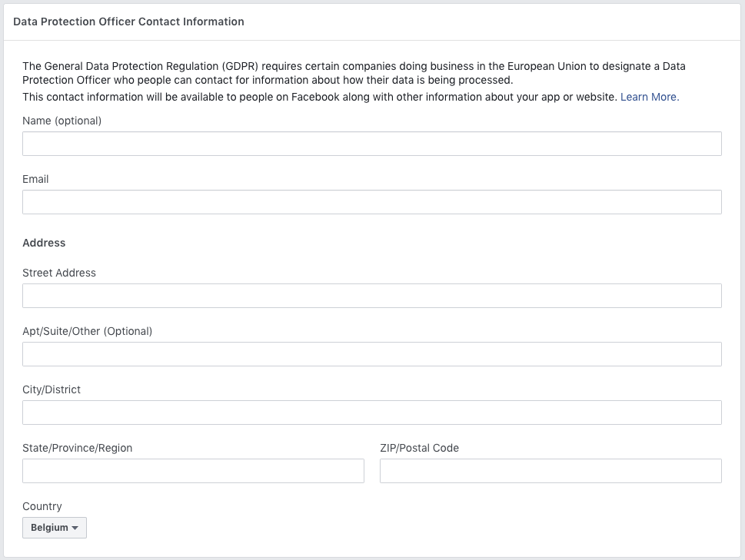This screenshot has height=560, width=745.
Task: Click the GDPR description paragraph text
Action: pos(354,73)
